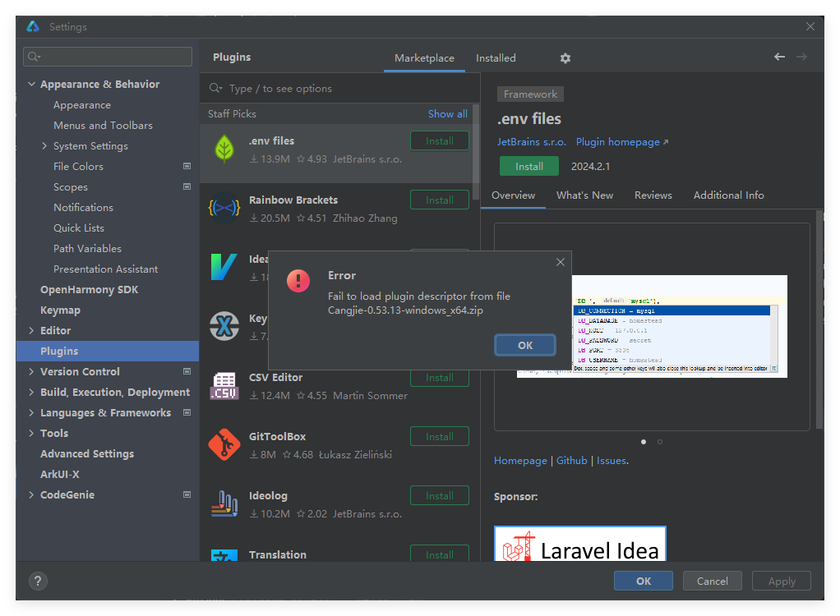This screenshot has height=616, width=840.
Task: Switch to the Marketplace tab
Action: point(424,57)
